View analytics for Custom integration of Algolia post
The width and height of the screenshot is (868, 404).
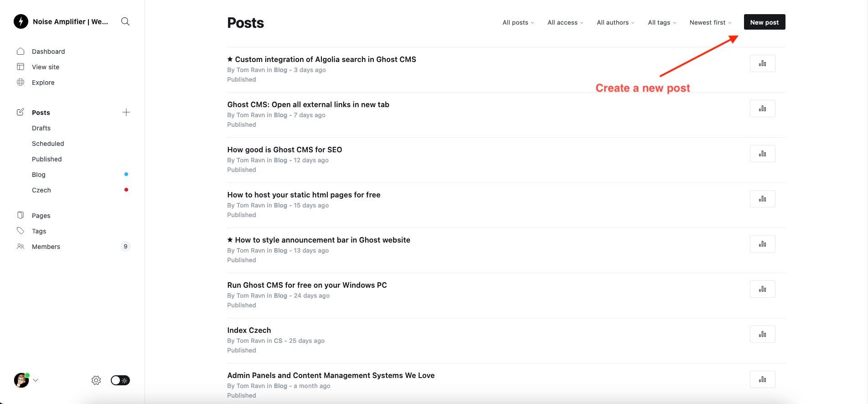click(762, 63)
